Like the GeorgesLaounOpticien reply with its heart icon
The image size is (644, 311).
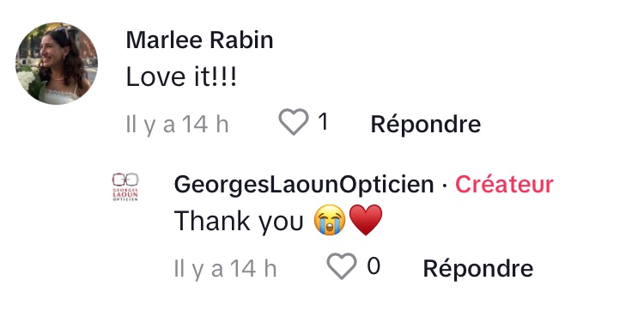coord(342,266)
